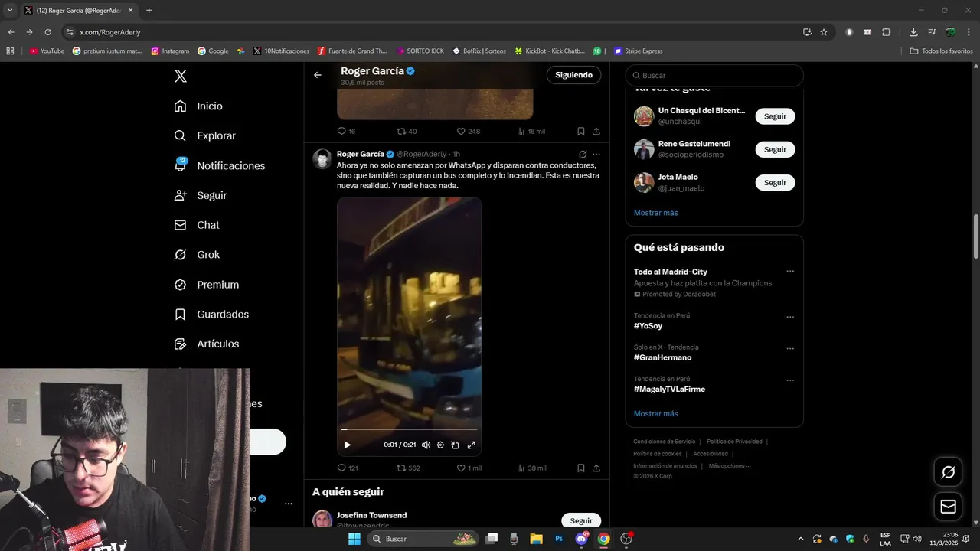
Task: Open Grok from sidebar
Action: pyautogui.click(x=198, y=255)
